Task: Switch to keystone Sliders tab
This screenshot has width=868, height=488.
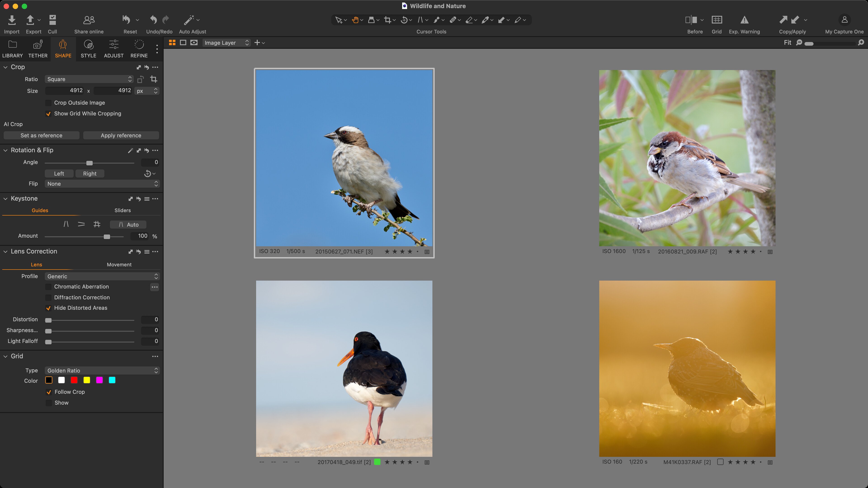Action: (122, 211)
